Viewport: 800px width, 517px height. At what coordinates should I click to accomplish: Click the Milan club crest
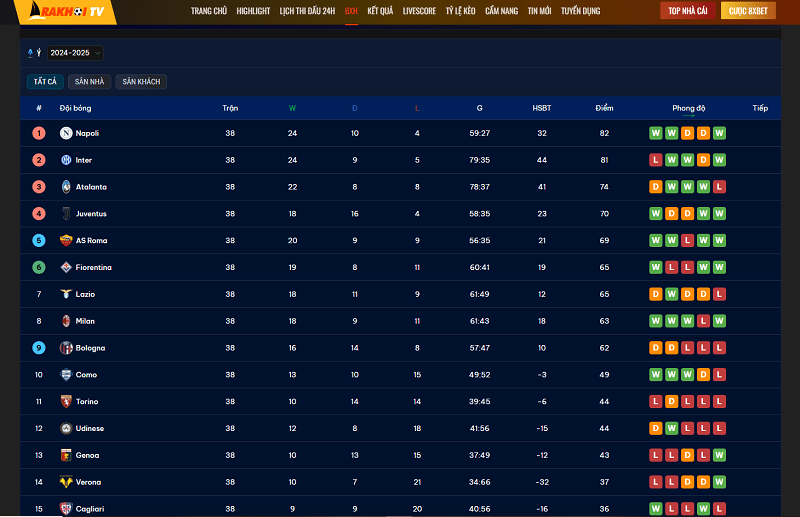tap(66, 321)
